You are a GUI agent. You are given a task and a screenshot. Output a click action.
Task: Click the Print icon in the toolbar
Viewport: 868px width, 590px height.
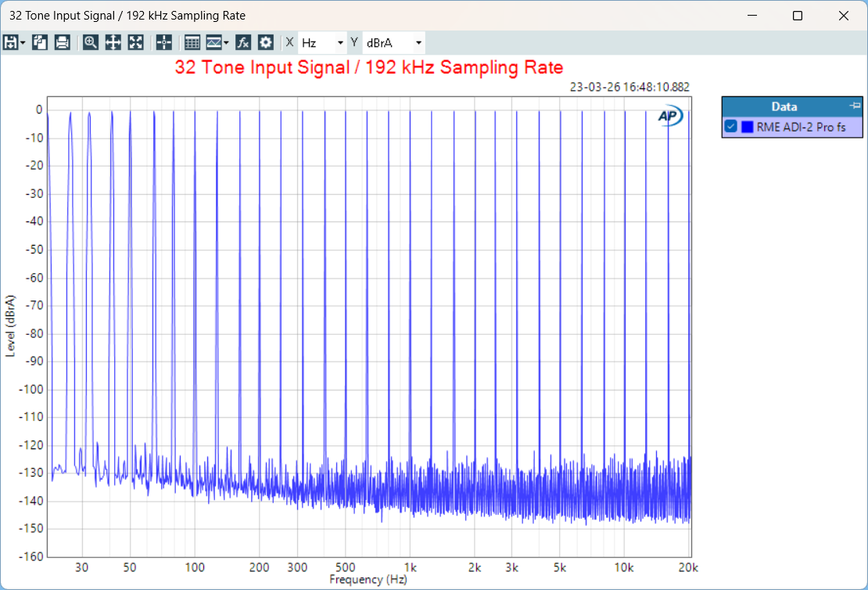point(63,42)
